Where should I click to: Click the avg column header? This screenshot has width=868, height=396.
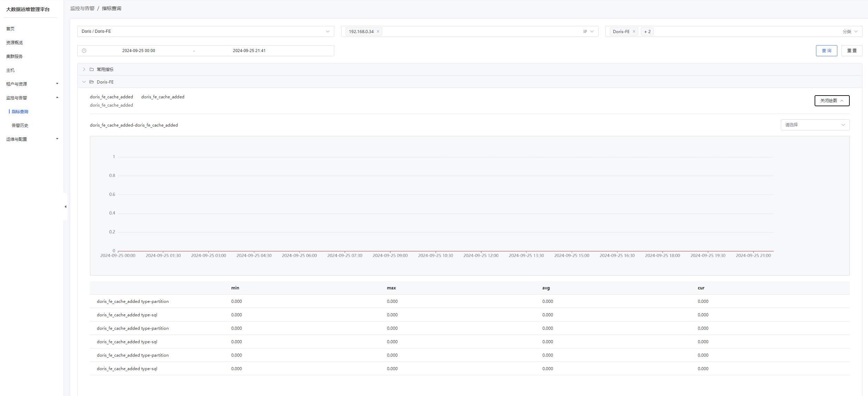pyautogui.click(x=546, y=288)
